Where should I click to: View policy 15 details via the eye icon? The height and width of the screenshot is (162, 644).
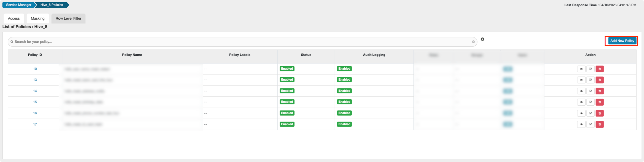point(581,102)
